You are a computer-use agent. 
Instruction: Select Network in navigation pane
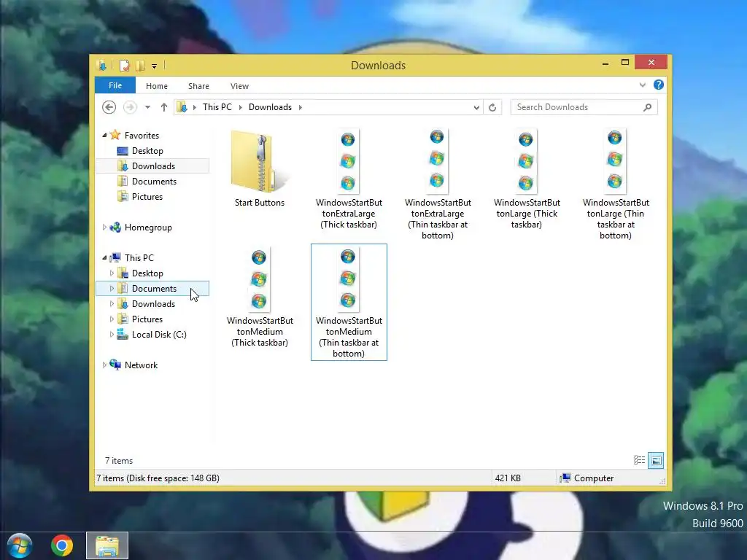coord(141,365)
